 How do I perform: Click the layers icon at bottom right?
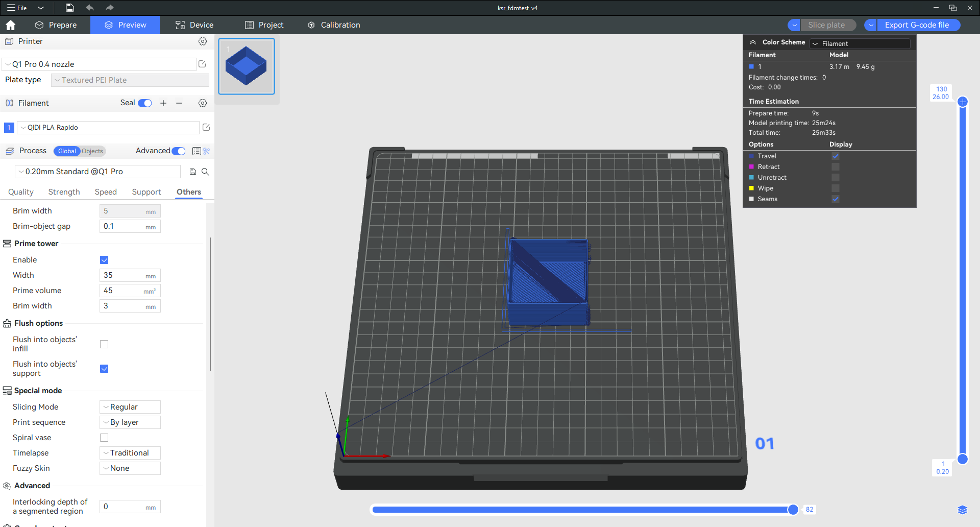coord(962,510)
